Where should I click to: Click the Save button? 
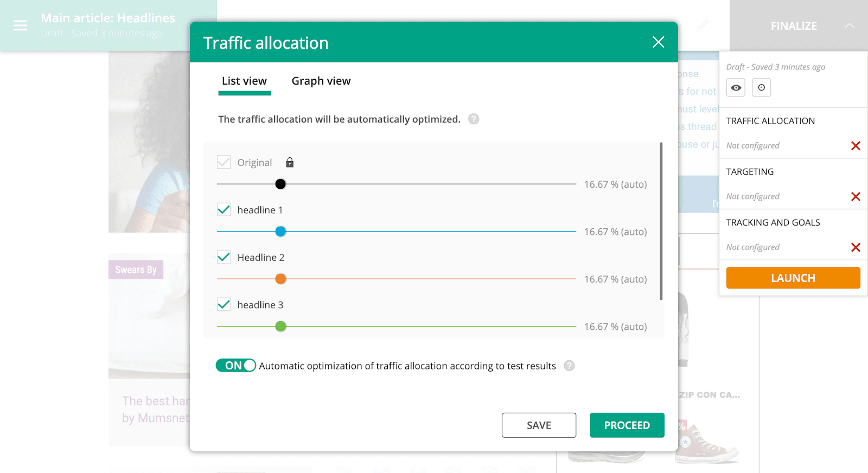click(539, 425)
